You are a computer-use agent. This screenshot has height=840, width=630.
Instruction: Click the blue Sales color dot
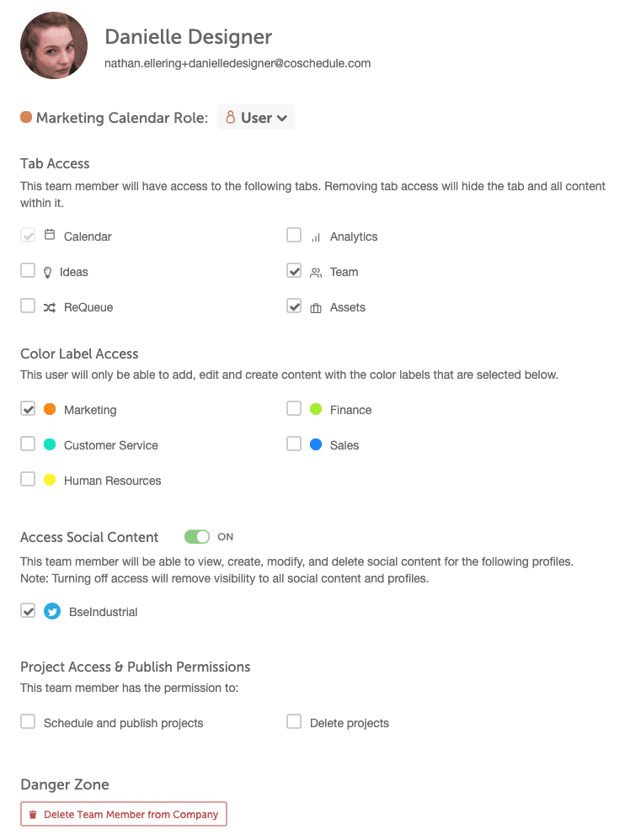(316, 444)
